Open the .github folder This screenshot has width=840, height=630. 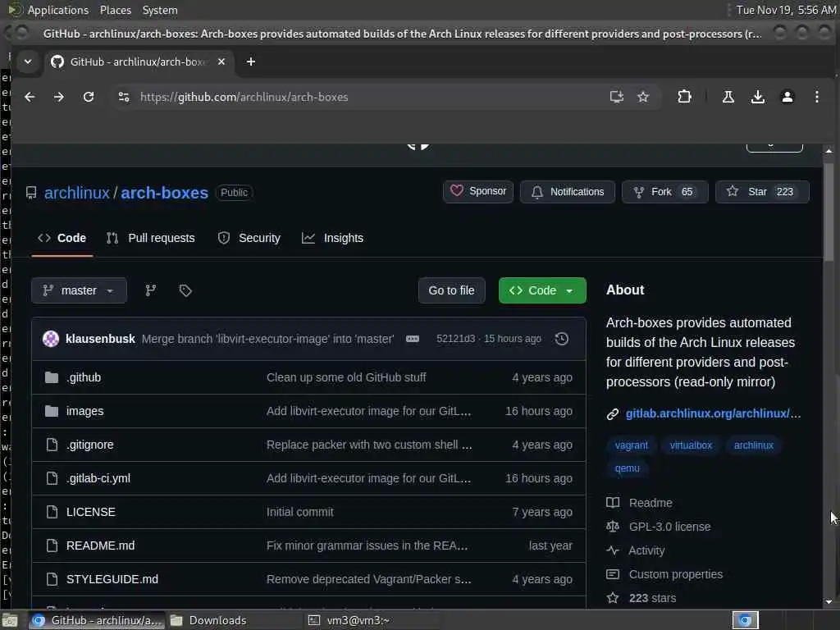click(x=84, y=377)
